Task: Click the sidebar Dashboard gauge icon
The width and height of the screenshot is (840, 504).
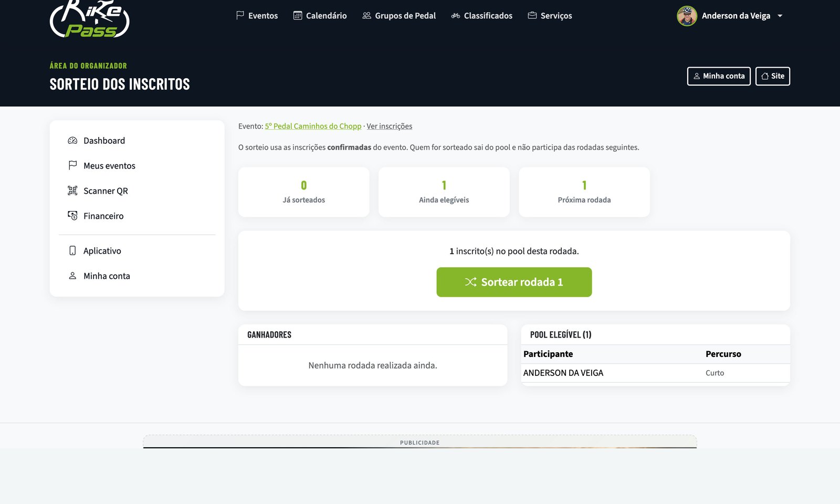Action: point(72,141)
